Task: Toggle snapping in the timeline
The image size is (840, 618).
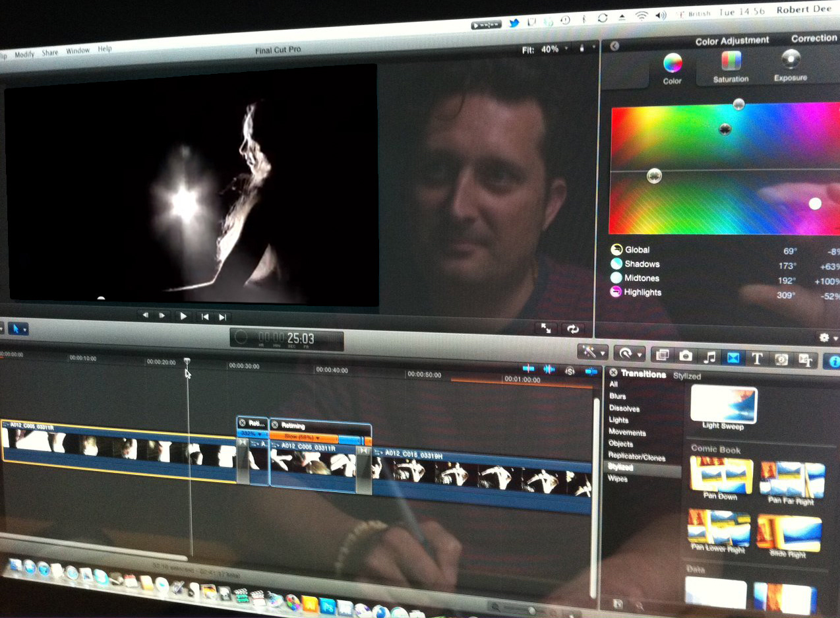Action: (x=590, y=371)
